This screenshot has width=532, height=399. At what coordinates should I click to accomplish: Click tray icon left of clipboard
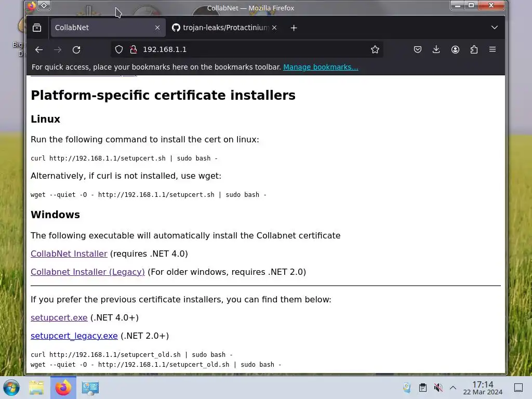tap(407, 388)
